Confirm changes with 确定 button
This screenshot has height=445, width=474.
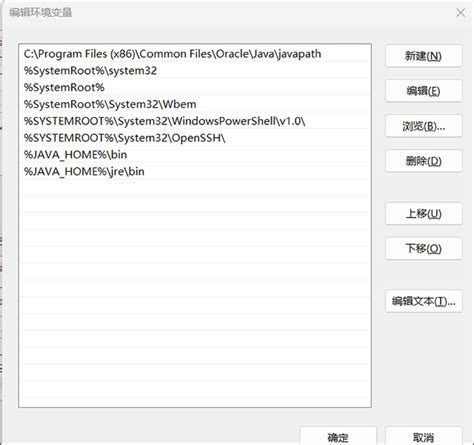tap(338, 437)
